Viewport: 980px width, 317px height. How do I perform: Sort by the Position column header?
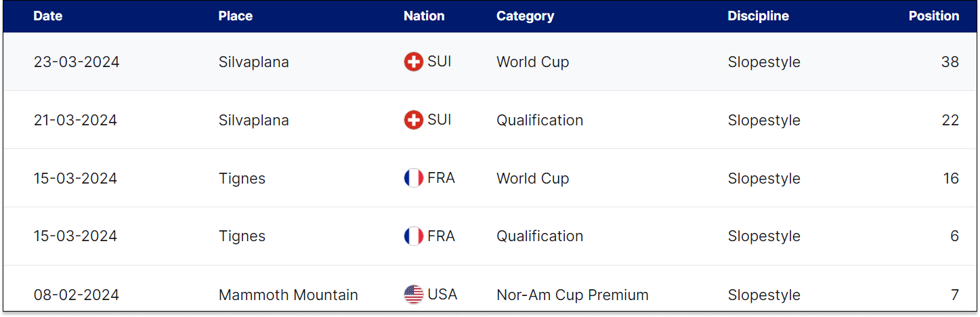(934, 16)
